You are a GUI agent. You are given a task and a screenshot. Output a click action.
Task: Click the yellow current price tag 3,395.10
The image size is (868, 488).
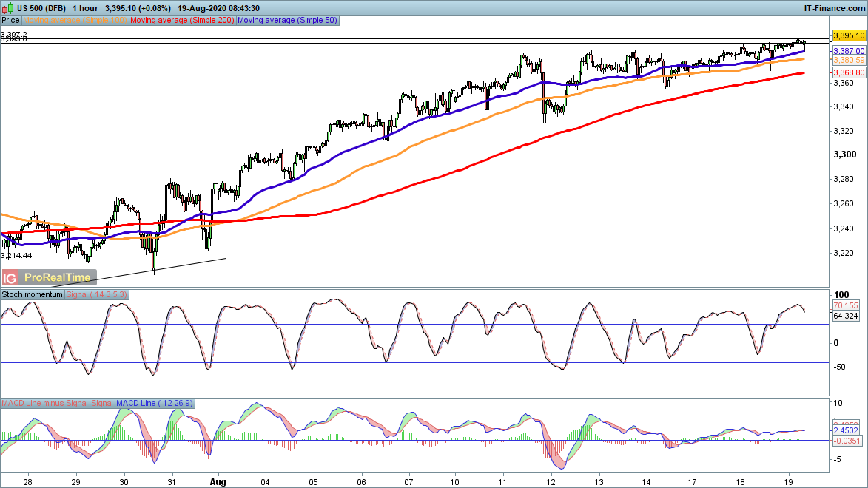[x=848, y=35]
